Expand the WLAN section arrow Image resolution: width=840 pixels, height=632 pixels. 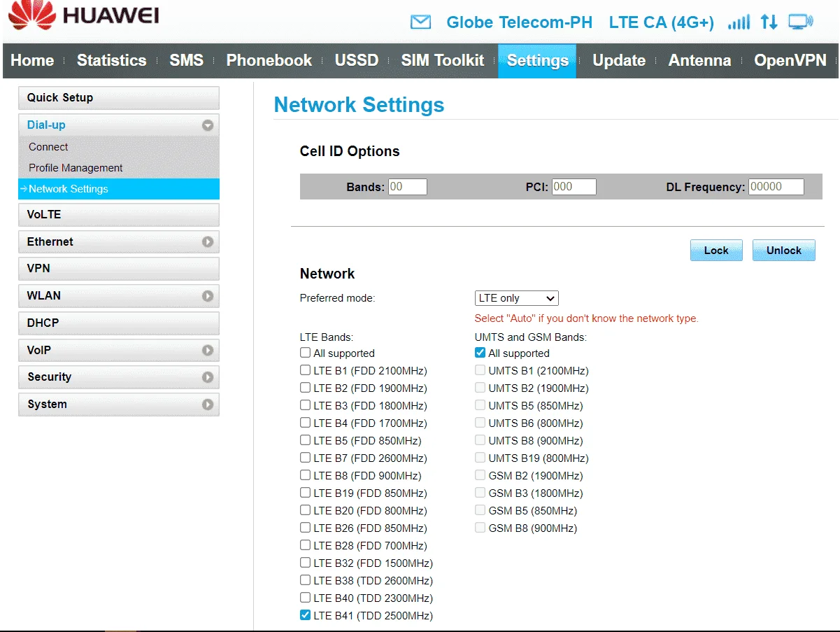[207, 296]
